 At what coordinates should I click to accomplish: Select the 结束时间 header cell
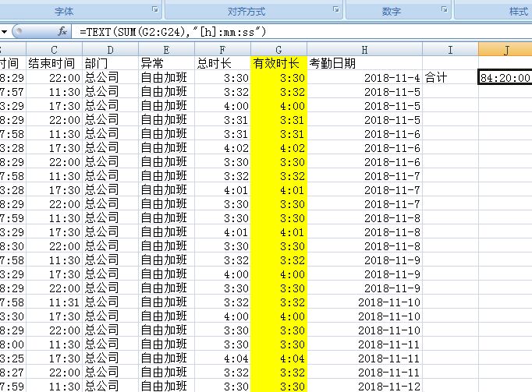[55, 63]
